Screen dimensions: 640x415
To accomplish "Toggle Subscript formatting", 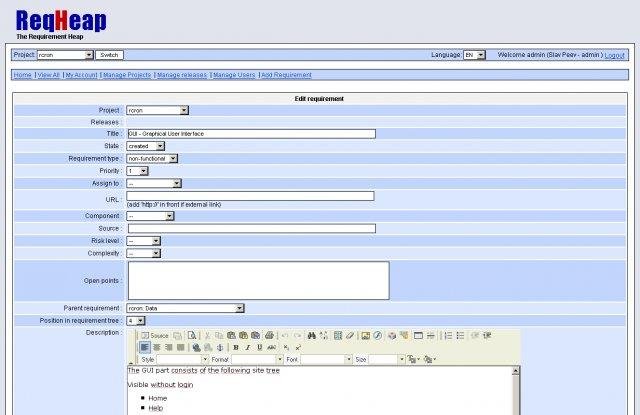I will (286, 347).
